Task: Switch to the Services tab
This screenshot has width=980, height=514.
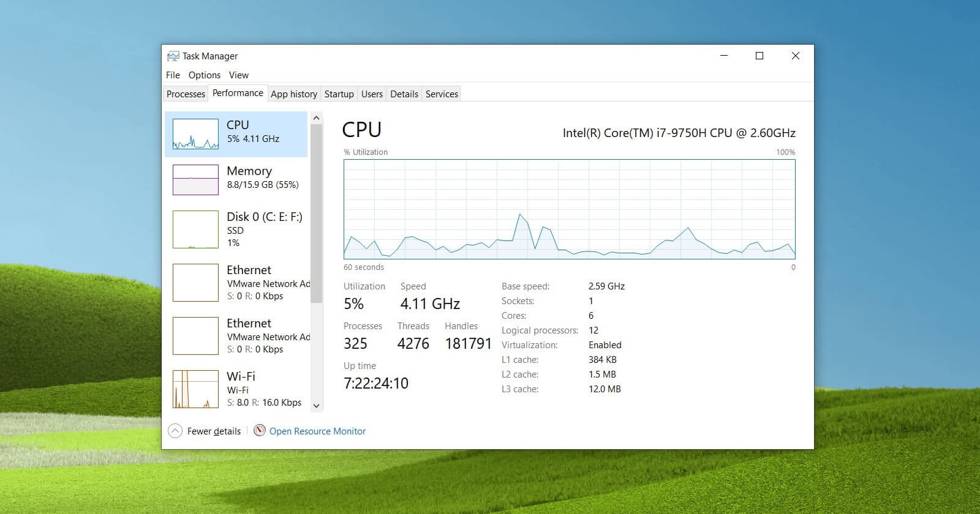Action: (x=442, y=94)
